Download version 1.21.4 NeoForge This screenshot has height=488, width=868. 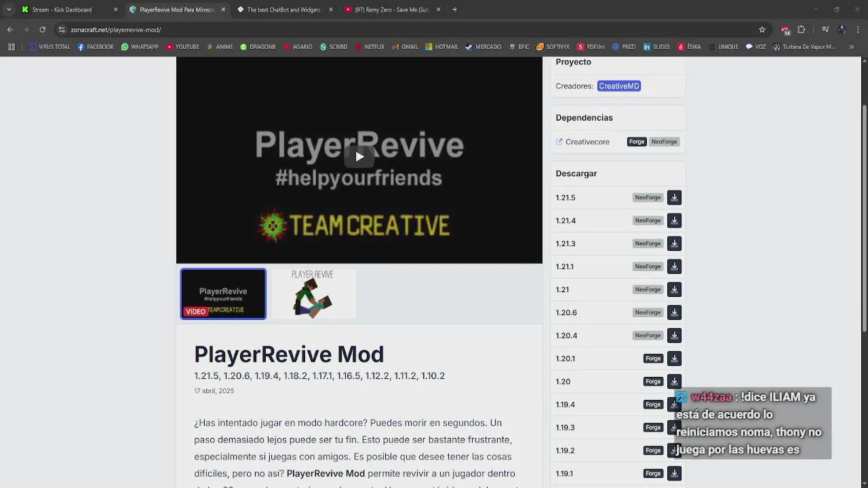[674, 220]
